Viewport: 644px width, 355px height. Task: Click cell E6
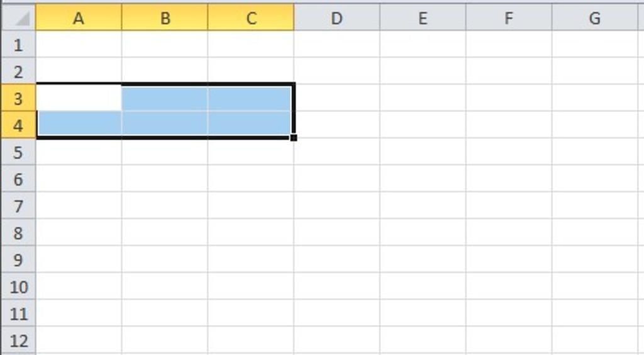pyautogui.click(x=423, y=179)
